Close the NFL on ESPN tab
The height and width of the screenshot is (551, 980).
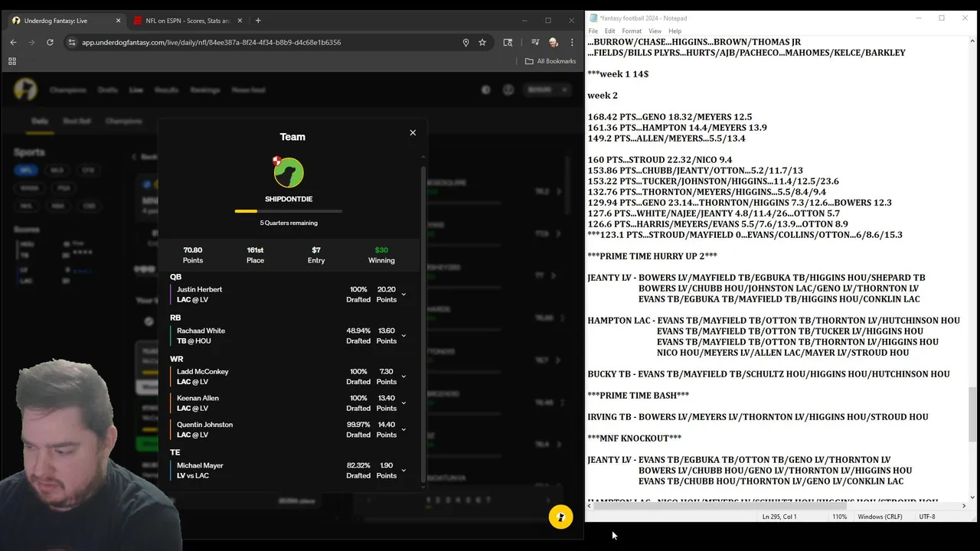pyautogui.click(x=240, y=21)
